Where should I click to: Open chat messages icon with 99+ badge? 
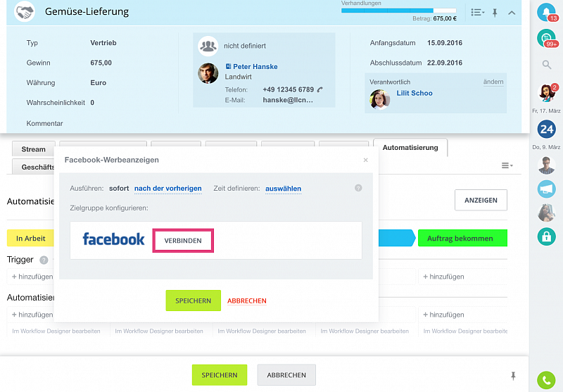coord(547,39)
